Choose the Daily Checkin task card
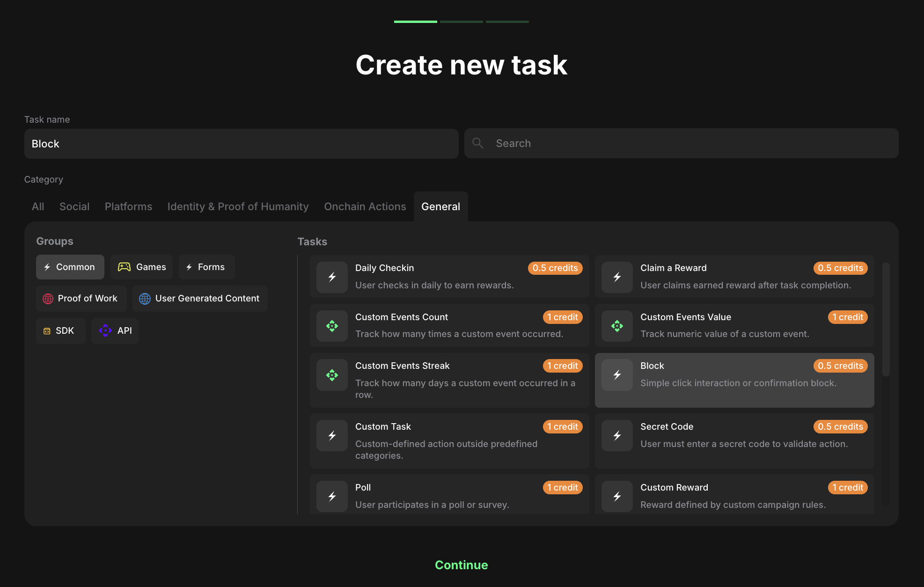924x587 pixels. click(x=449, y=276)
